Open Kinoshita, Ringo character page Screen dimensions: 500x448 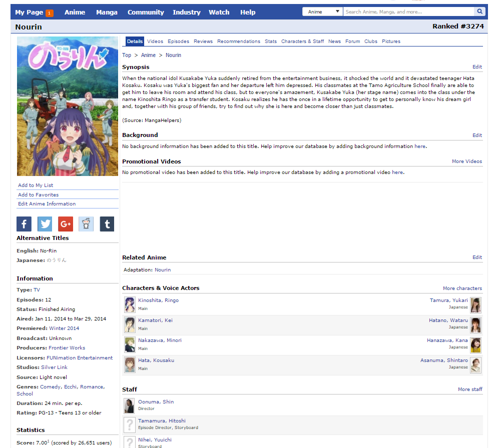[x=158, y=300]
